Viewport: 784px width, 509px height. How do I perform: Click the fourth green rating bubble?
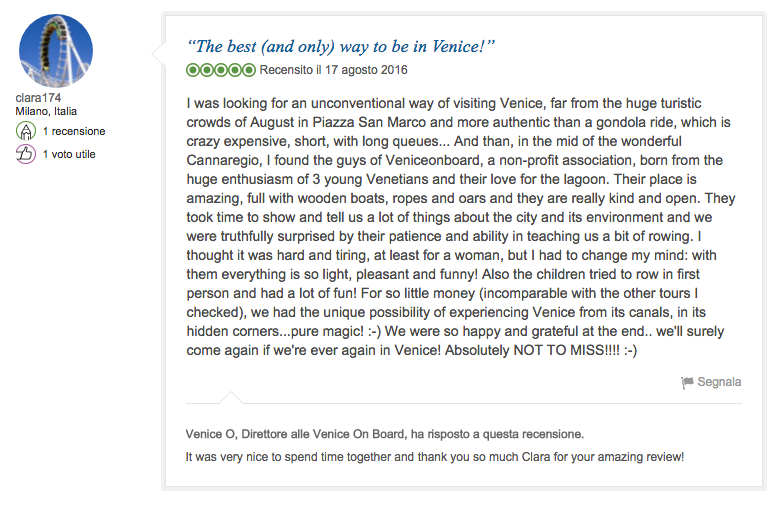click(x=235, y=70)
